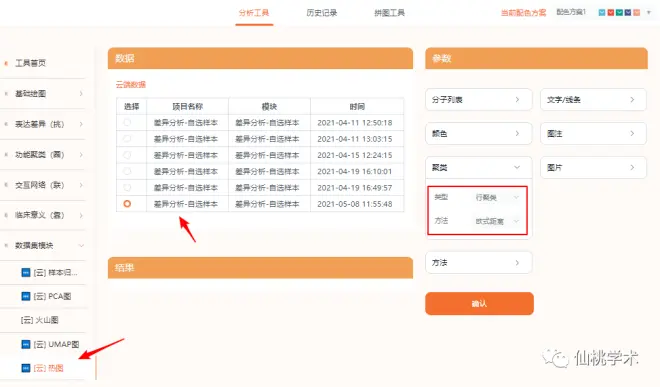Image resolution: width=660 pixels, height=387 pixels.
Task: Click the blue icon beside [云] UMAP图
Action: pos(26,344)
